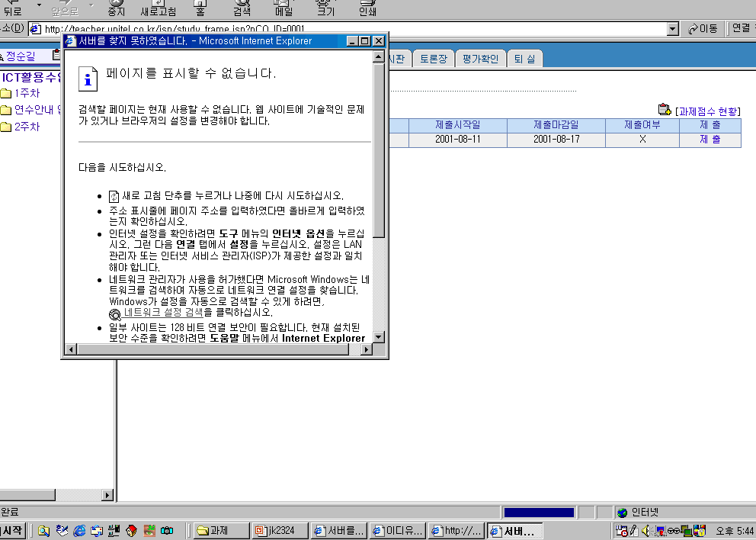The height and width of the screenshot is (540, 756).
Task: Select the 퇴 실 tab
Action: [524, 59]
